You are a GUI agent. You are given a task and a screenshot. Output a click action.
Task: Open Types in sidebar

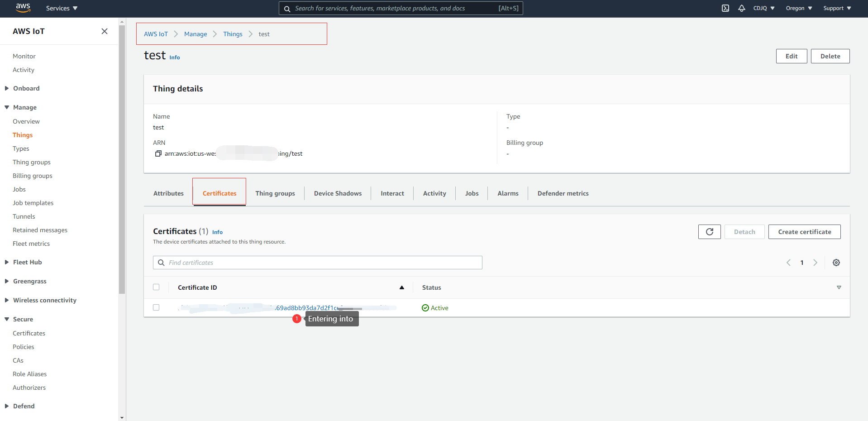(x=21, y=148)
